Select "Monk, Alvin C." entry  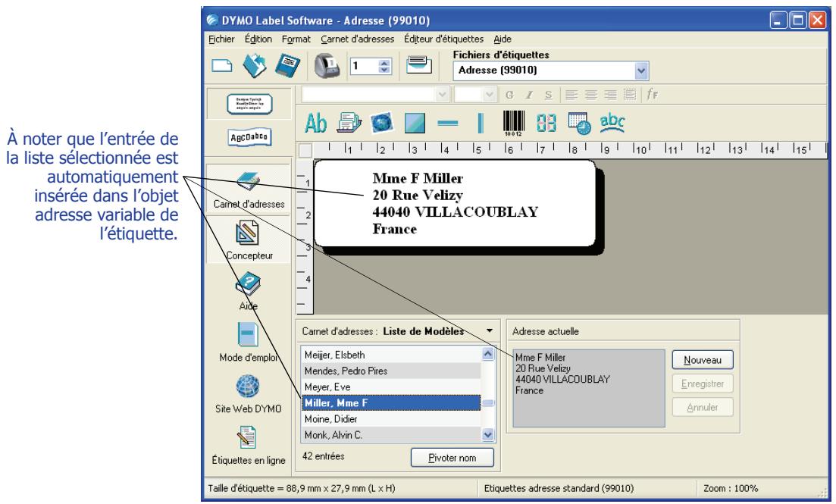coord(391,435)
